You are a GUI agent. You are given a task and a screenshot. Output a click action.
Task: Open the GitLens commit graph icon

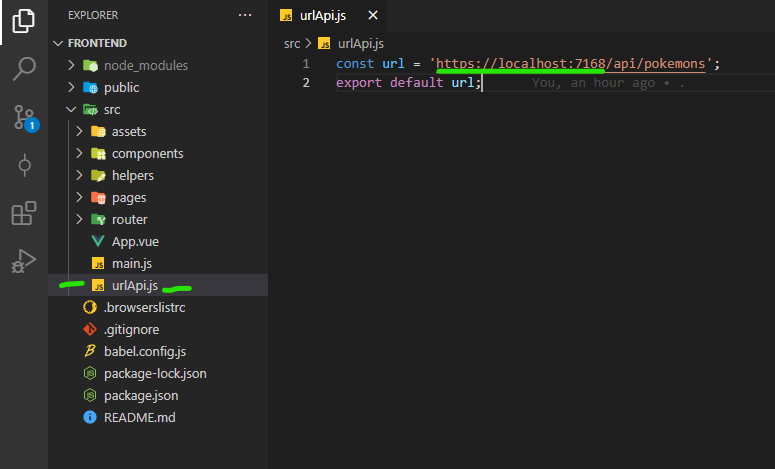click(x=24, y=165)
